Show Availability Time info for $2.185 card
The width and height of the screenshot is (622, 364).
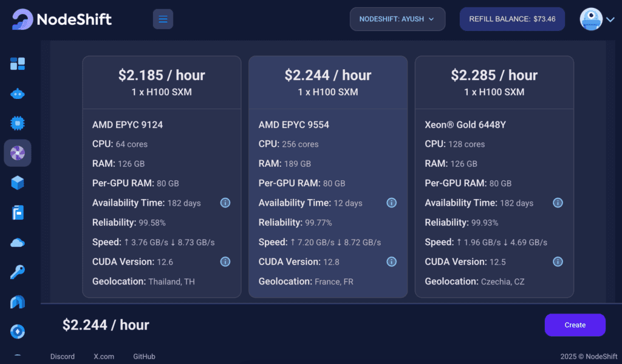point(225,203)
